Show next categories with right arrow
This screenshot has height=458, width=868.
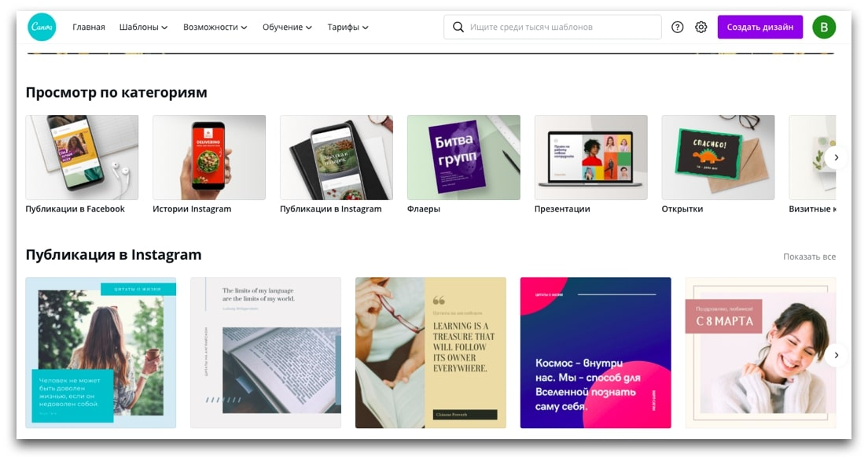coord(836,157)
